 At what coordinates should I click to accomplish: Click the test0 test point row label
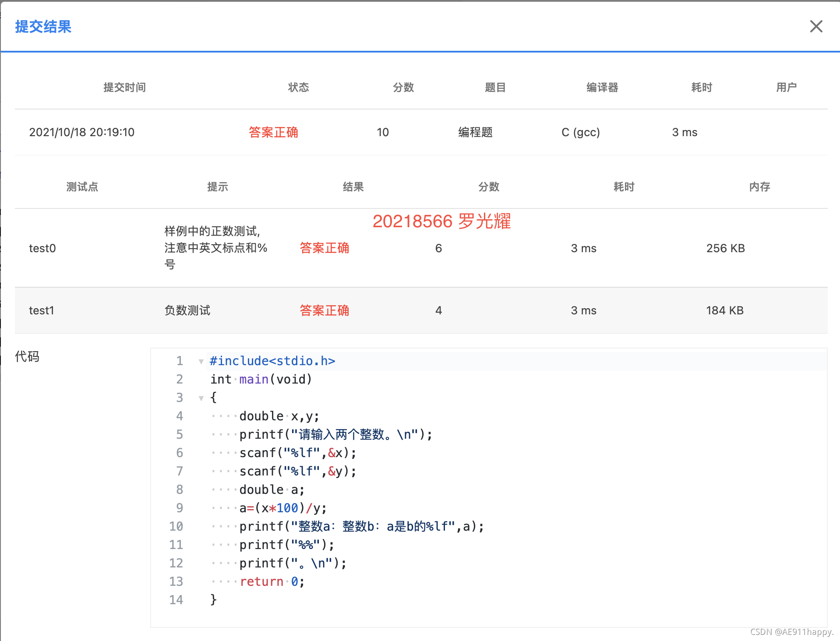pyautogui.click(x=42, y=248)
